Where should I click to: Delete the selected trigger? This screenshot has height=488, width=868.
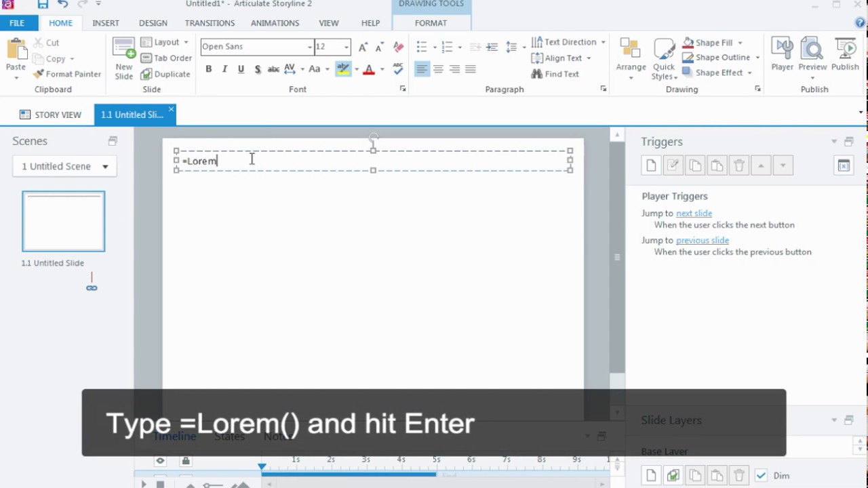coord(739,165)
